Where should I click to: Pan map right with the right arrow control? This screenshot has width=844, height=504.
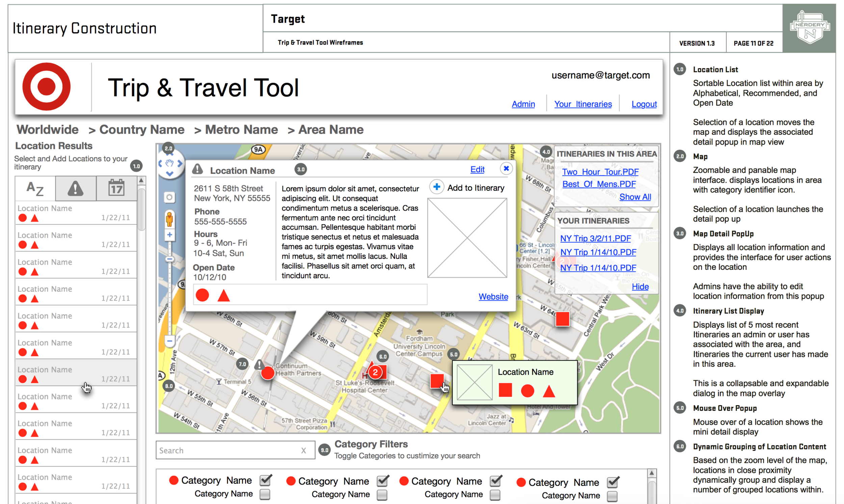click(180, 164)
